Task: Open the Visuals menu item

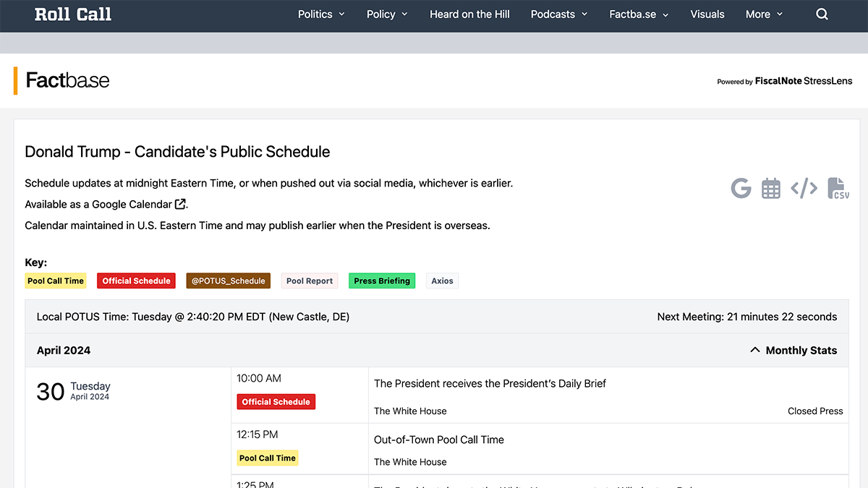Action: pyautogui.click(x=707, y=14)
